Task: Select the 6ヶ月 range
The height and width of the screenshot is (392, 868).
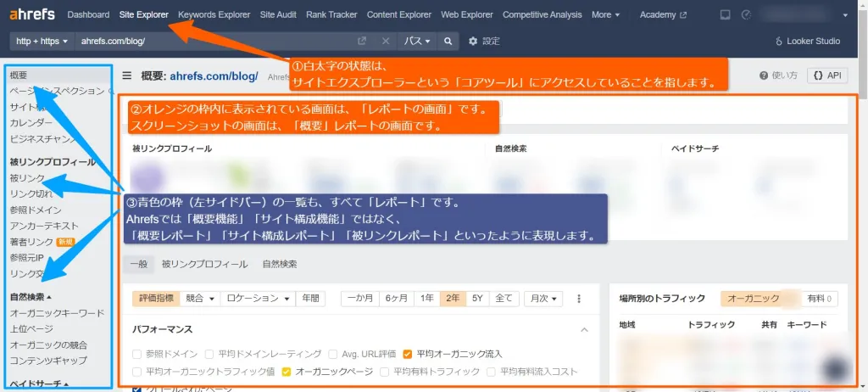Action: coord(397,299)
